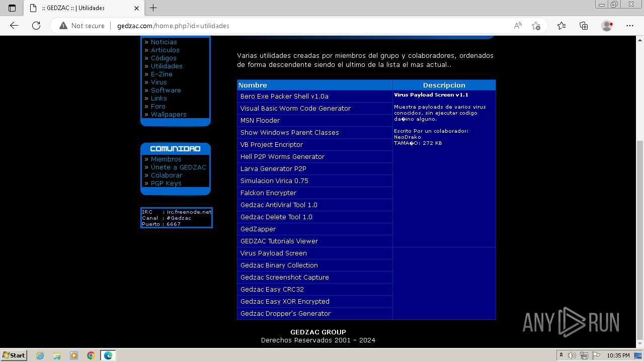Open the Wallpapers menu link
This screenshot has width=644, height=362.
(169, 114)
